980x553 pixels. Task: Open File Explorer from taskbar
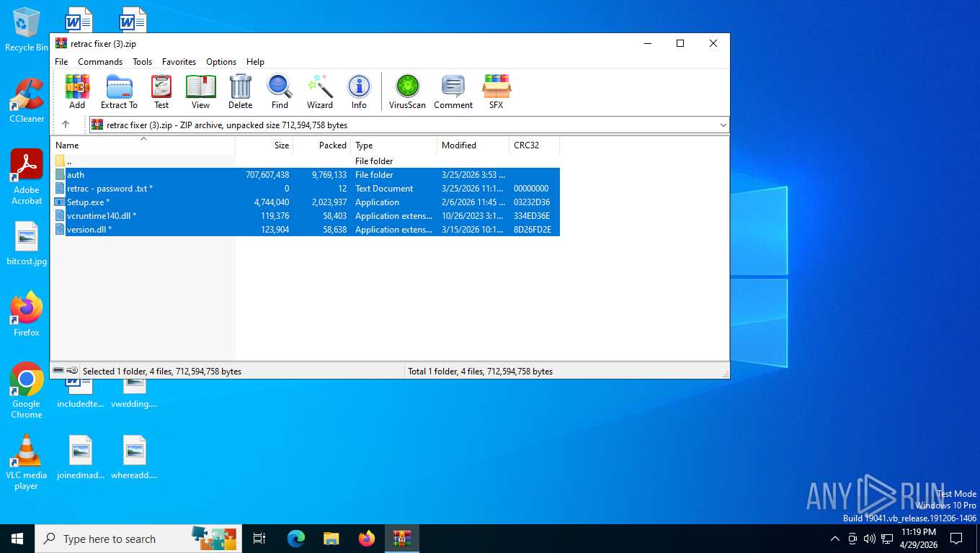pyautogui.click(x=331, y=539)
